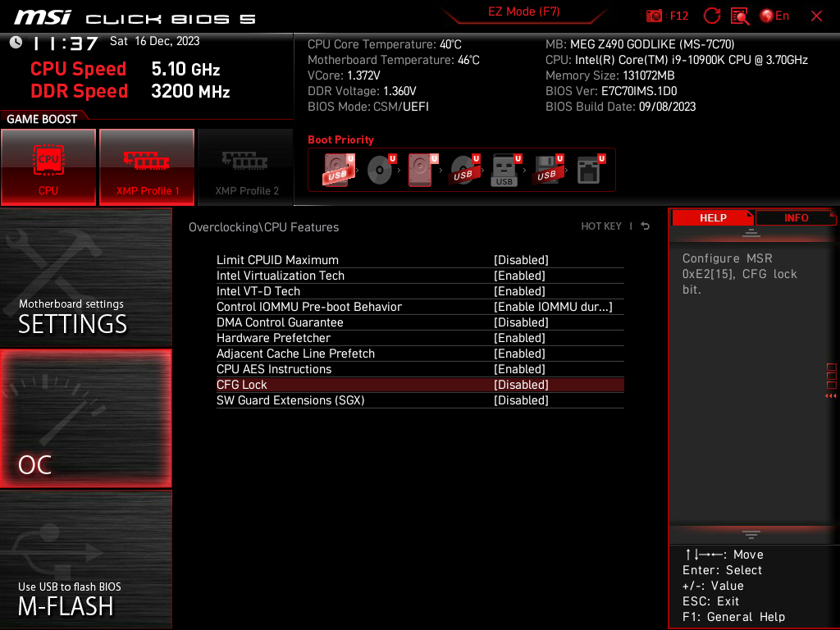Change Intel VT-D Tech value
840x630 pixels.
coord(519,291)
